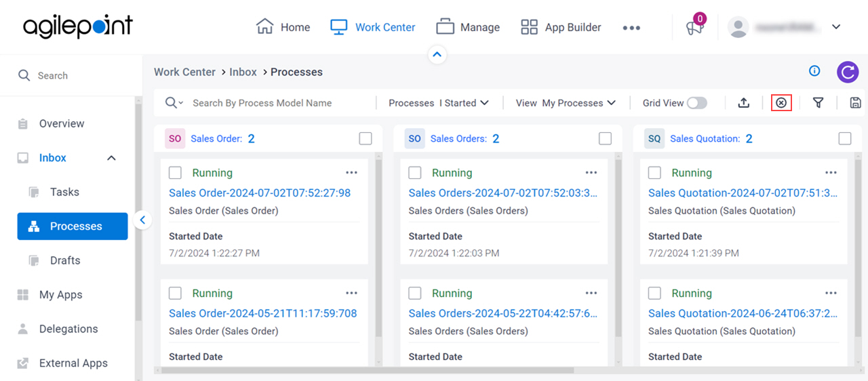The width and height of the screenshot is (868, 381).
Task: Click the info icon next to breadcrumb
Action: pyautogui.click(x=814, y=71)
